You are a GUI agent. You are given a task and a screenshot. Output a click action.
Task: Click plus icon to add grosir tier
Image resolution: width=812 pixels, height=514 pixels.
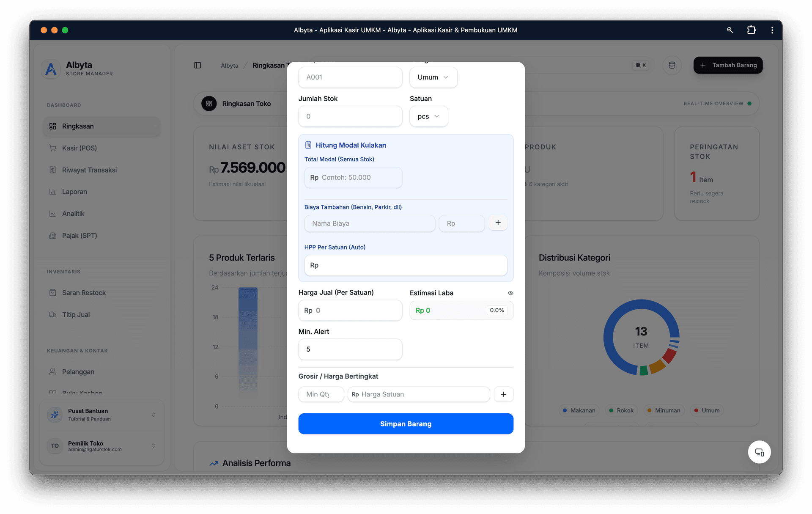[503, 394]
